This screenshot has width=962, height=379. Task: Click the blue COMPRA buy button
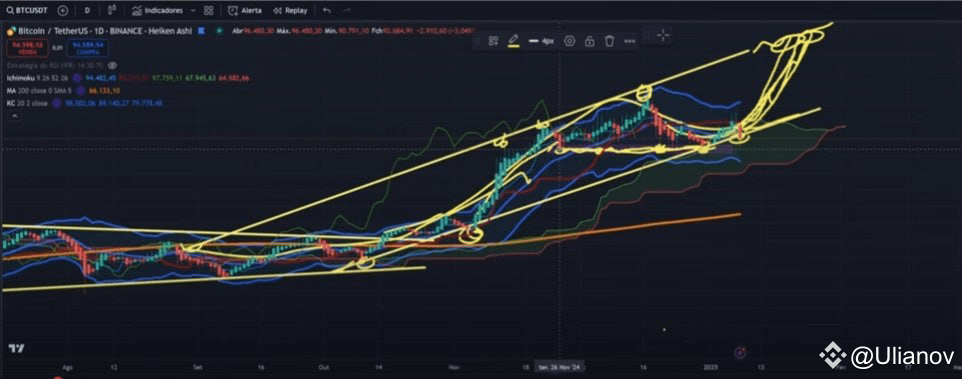coord(87,47)
